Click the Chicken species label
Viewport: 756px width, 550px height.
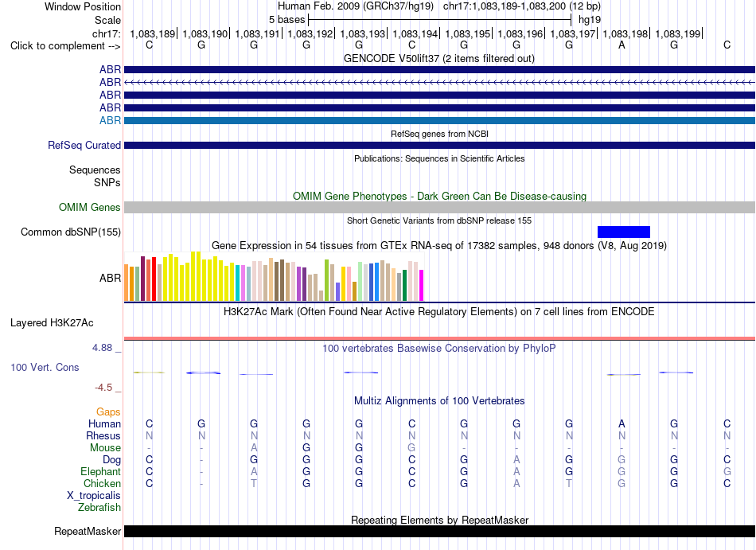point(102,483)
